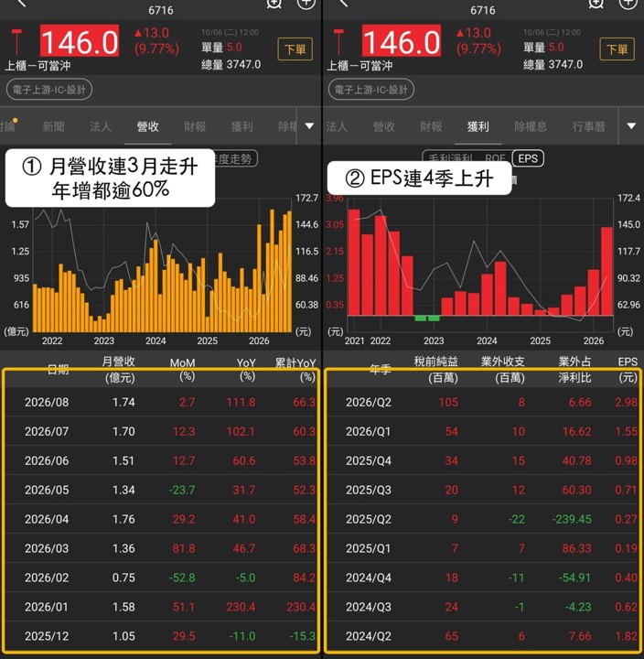
Task: Select the 獲利 tab in right panel
Action: 478,126
